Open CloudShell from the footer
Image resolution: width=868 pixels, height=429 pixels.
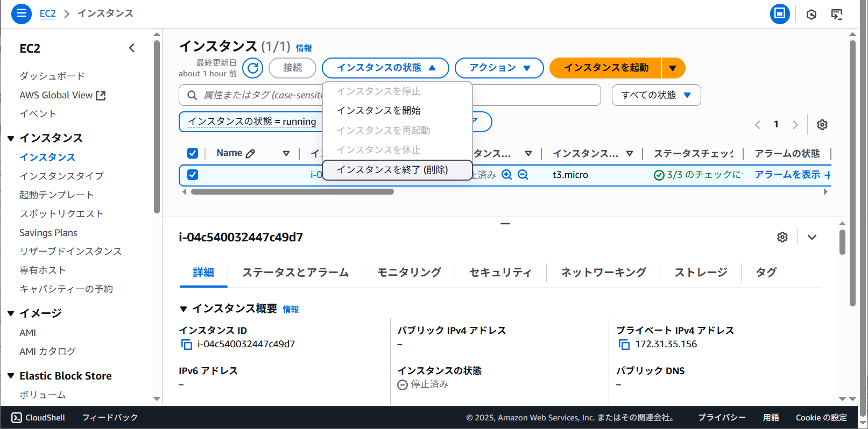point(38,418)
